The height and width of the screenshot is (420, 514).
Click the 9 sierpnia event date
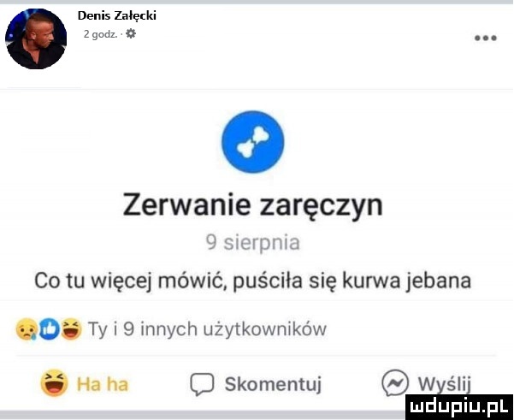[253, 243]
